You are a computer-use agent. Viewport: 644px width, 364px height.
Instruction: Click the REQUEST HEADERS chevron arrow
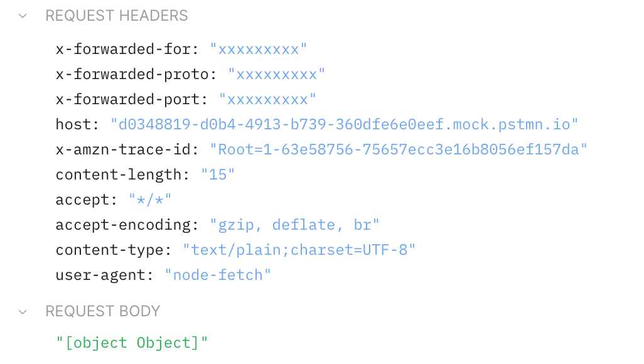pyautogui.click(x=23, y=16)
